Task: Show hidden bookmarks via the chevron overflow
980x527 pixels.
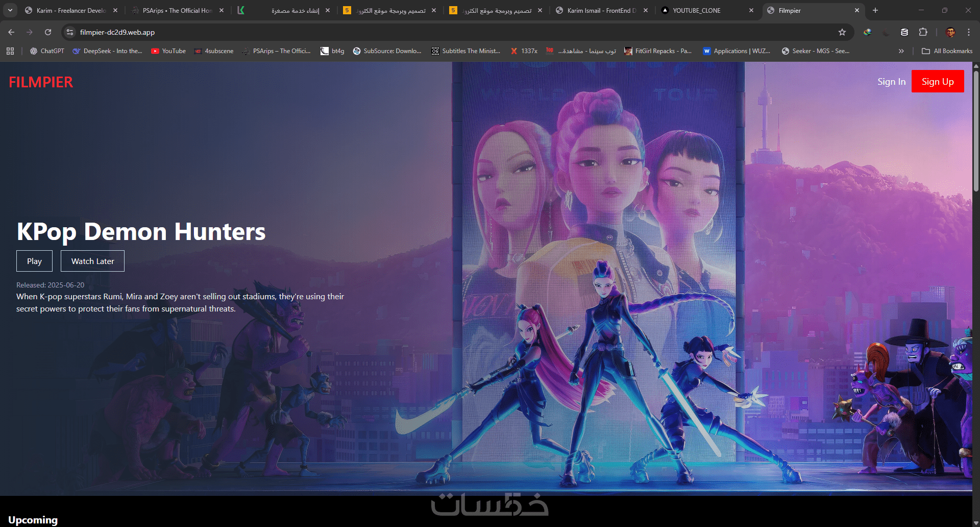Action: click(901, 51)
